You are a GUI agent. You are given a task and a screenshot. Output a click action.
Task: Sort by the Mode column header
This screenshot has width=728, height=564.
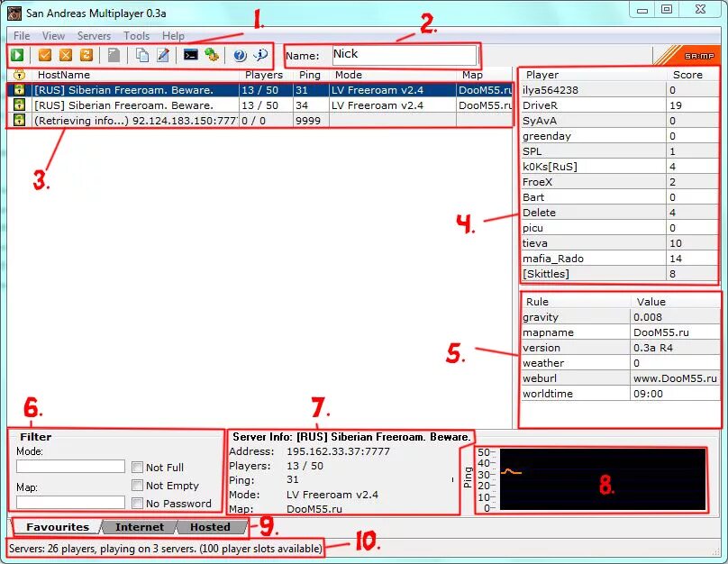[x=393, y=75]
